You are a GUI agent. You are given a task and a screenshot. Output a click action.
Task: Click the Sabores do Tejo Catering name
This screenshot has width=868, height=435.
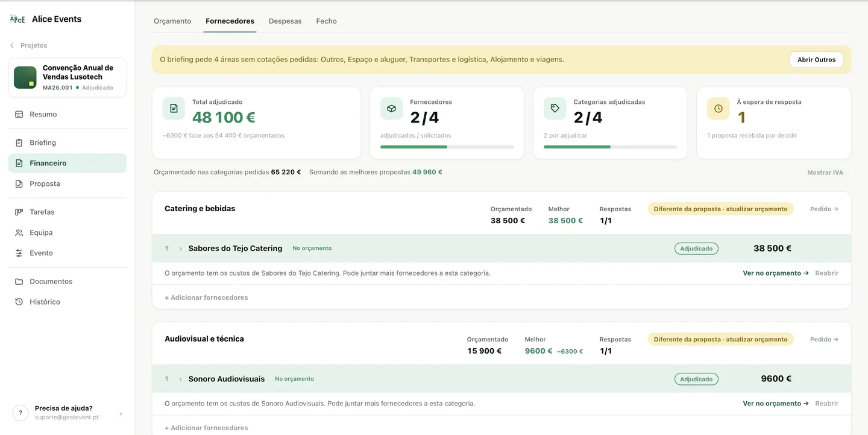(235, 249)
